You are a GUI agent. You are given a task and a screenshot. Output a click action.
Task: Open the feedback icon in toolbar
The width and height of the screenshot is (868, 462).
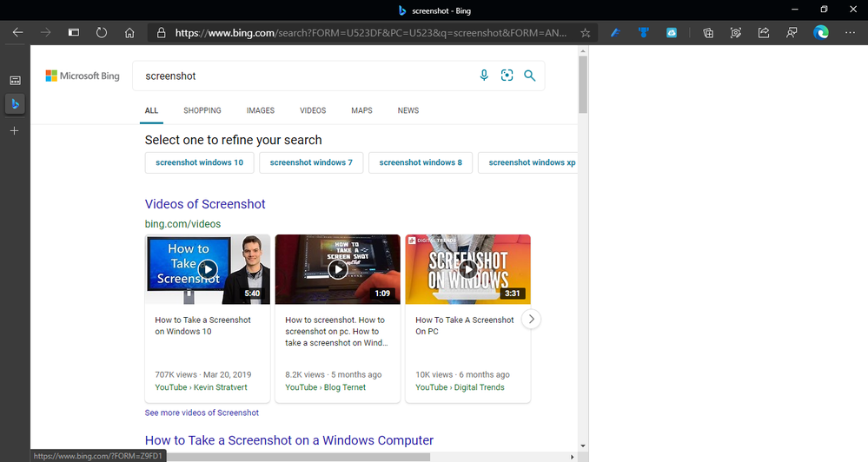(792, 33)
